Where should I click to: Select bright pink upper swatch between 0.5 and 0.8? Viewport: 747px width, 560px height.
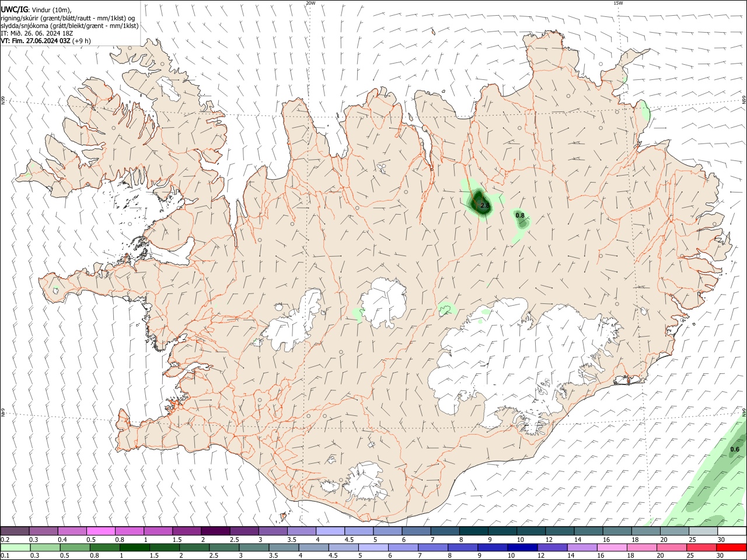(100, 531)
